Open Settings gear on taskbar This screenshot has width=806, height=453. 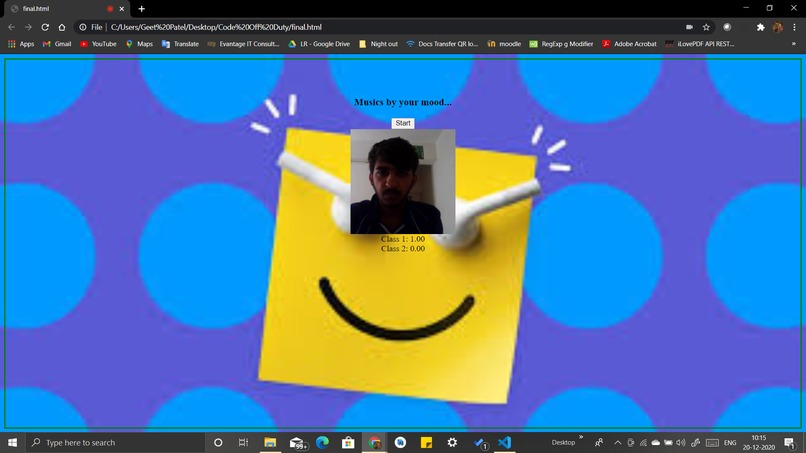tap(452, 443)
